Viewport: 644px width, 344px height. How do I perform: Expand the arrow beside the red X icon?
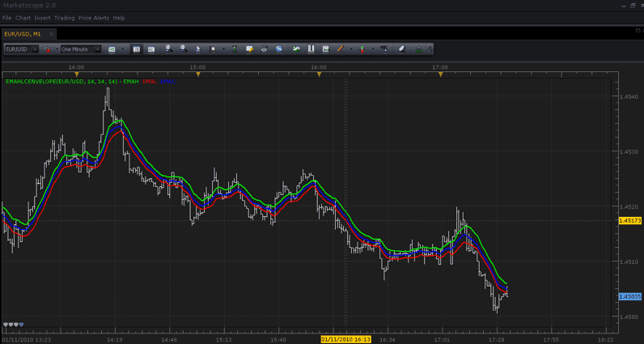pyautogui.click(x=57, y=49)
